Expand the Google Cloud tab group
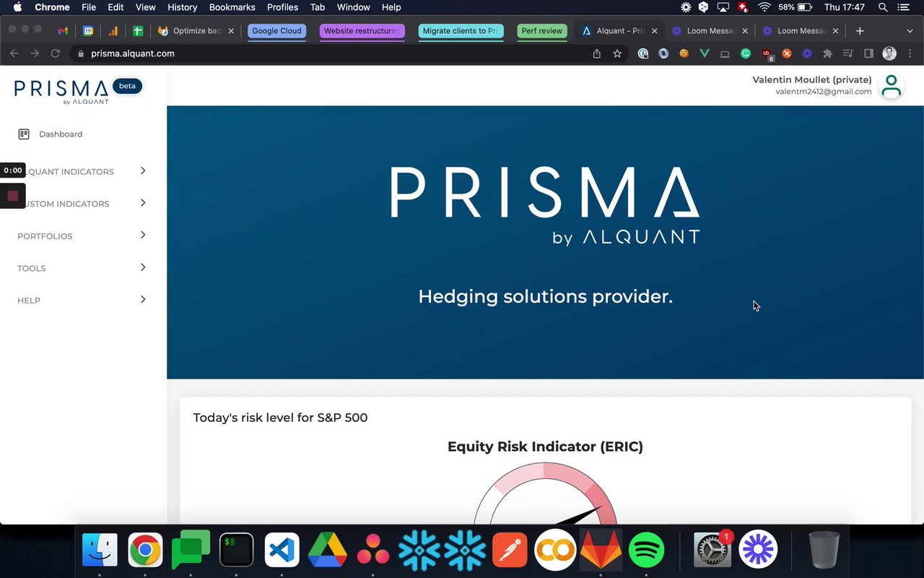 coord(276,31)
